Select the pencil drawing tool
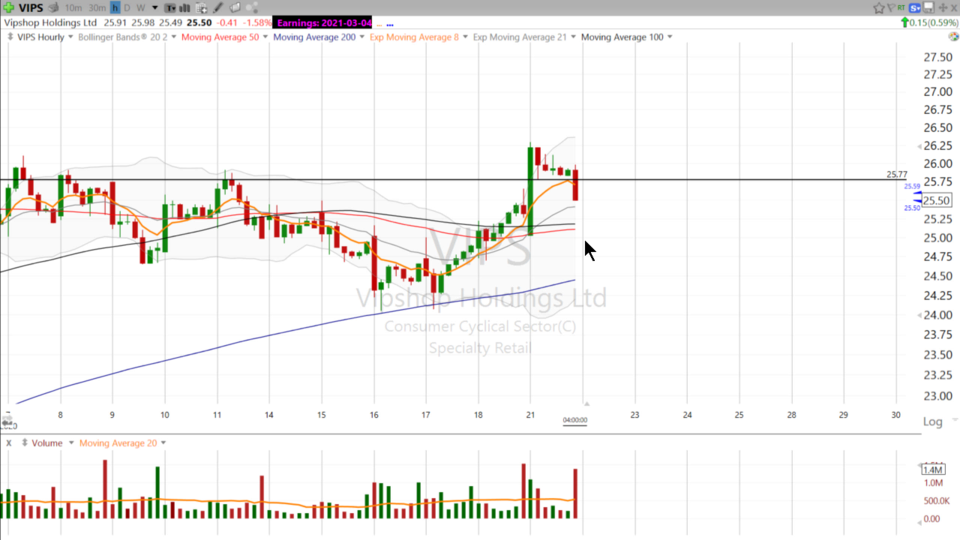Screen dimensions: 960x540 218,8
